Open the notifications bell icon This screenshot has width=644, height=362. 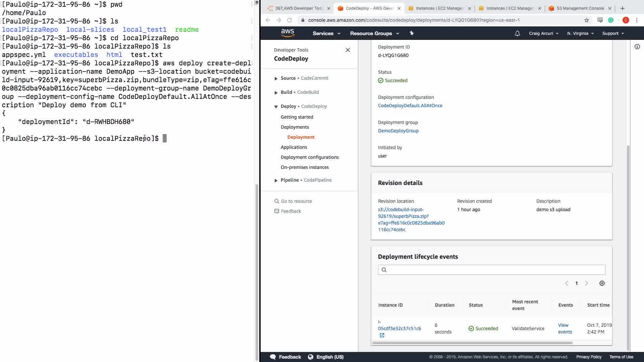[517, 34]
